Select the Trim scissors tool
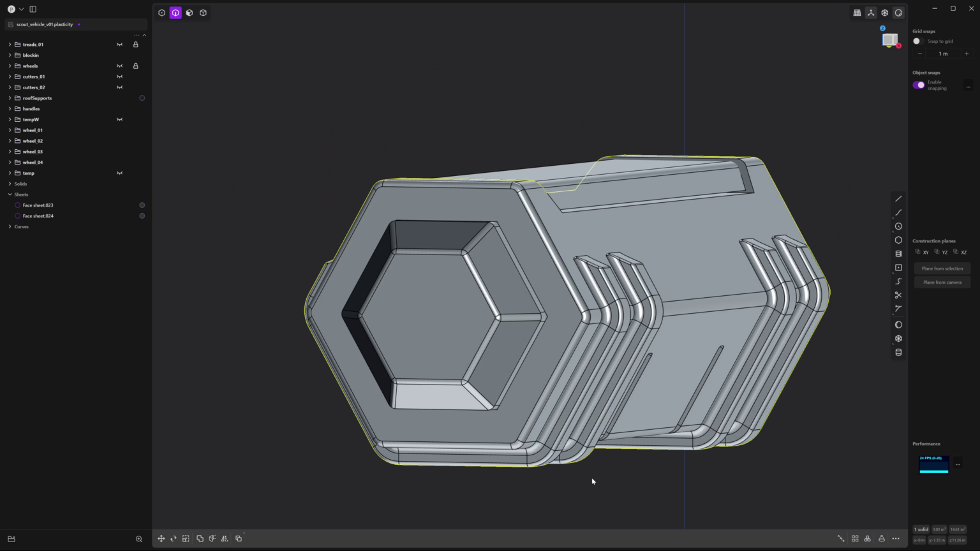The image size is (980, 551). tap(898, 295)
